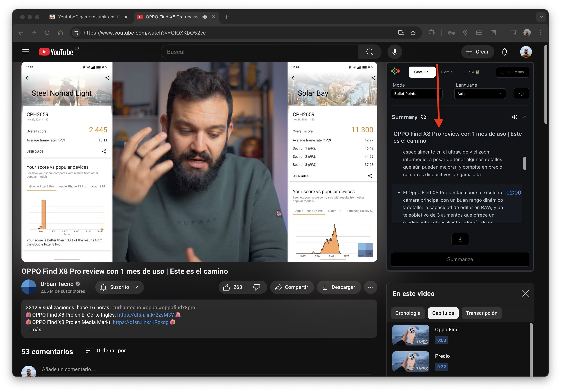Click the summary panel scrollbar thumb
The width and height of the screenshot is (561, 392).
point(524,163)
